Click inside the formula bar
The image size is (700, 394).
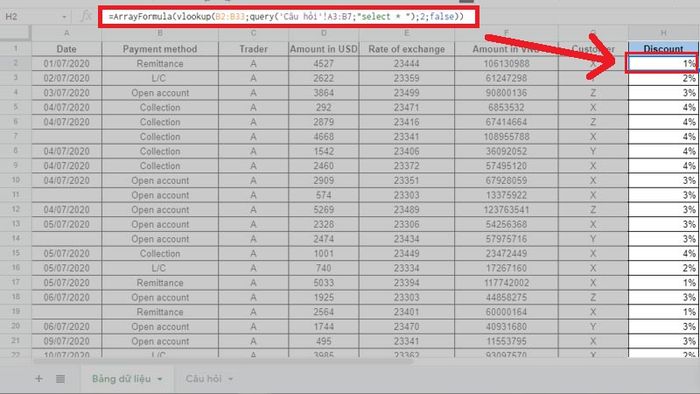(x=288, y=17)
